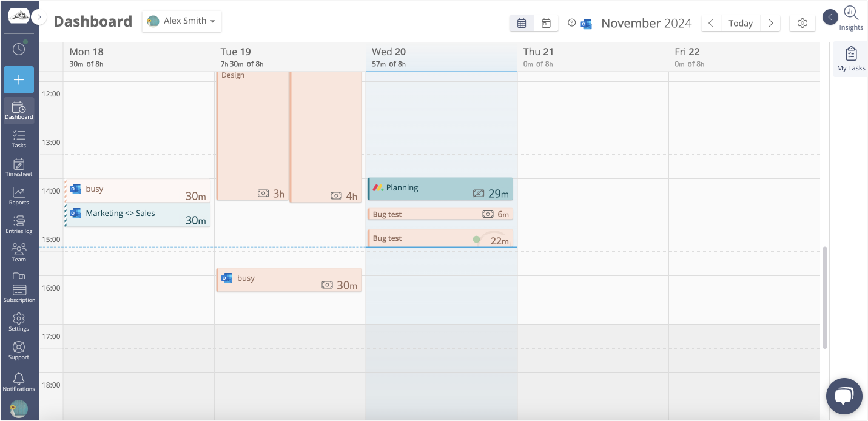Click the vertical calendar scrollbar
This screenshot has height=421, width=868.
[824, 297]
